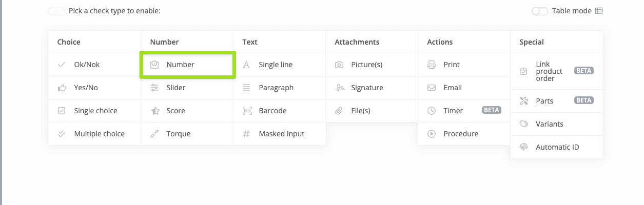Click the Barcode icon
The width and height of the screenshot is (644, 205).
point(247,111)
